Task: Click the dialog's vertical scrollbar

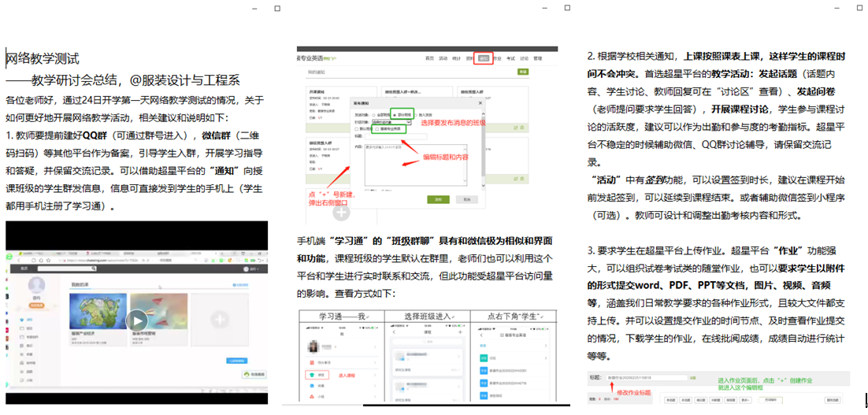Action: (482, 150)
